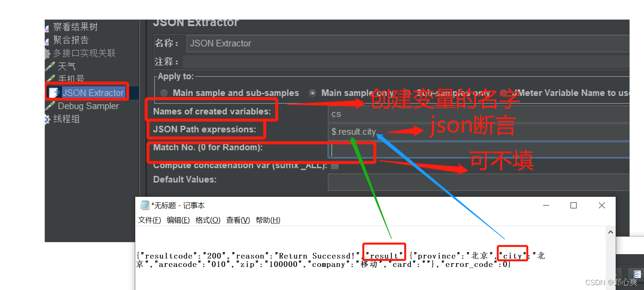
Task: Click the 注释 comment field
Action: click(406, 62)
